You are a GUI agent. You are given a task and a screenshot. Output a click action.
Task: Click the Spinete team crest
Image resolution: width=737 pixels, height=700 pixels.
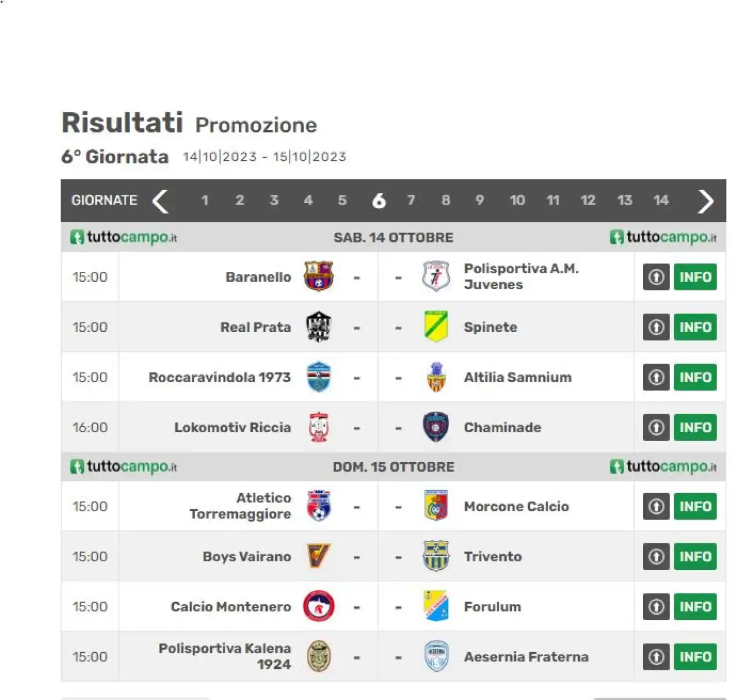click(436, 327)
